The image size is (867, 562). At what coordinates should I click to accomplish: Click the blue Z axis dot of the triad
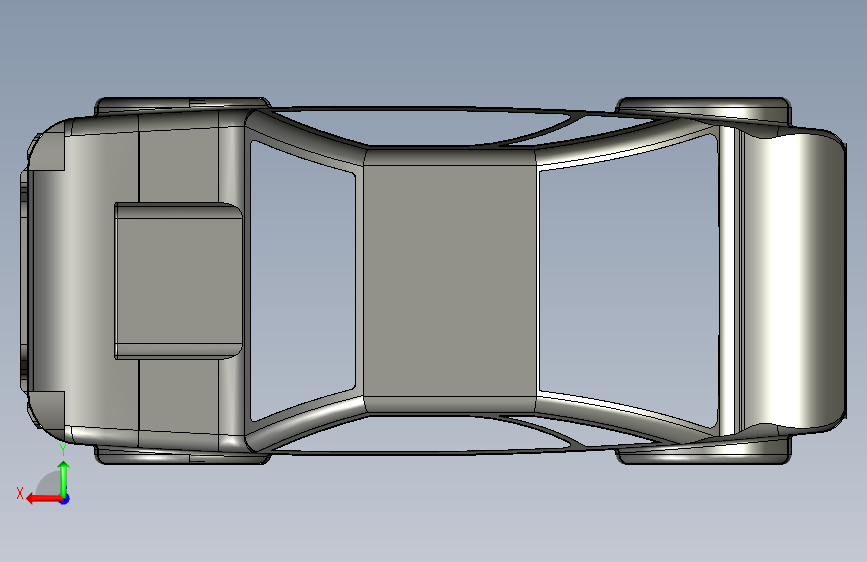point(65,499)
